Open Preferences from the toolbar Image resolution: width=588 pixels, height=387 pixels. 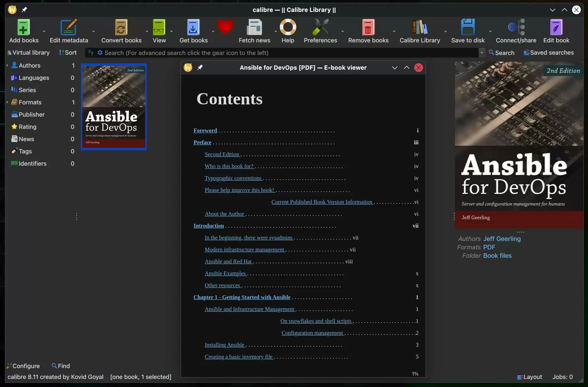(x=320, y=28)
